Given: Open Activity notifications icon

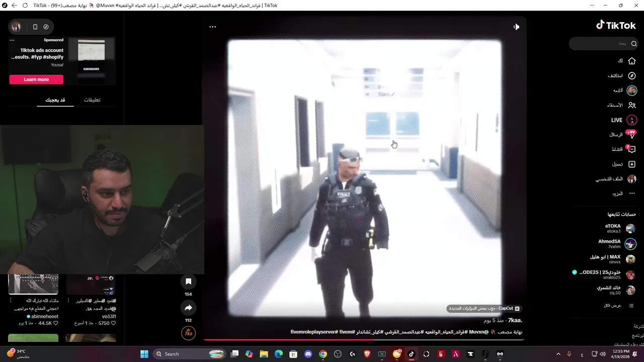Looking at the screenshot, I should [631, 149].
